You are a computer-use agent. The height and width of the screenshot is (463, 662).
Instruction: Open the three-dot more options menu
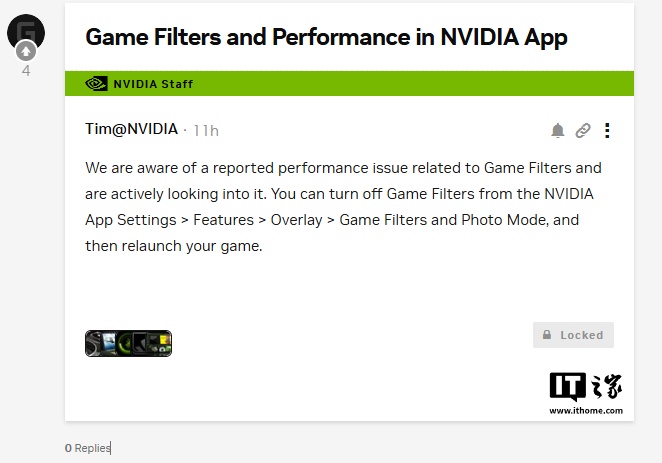pyautogui.click(x=607, y=130)
